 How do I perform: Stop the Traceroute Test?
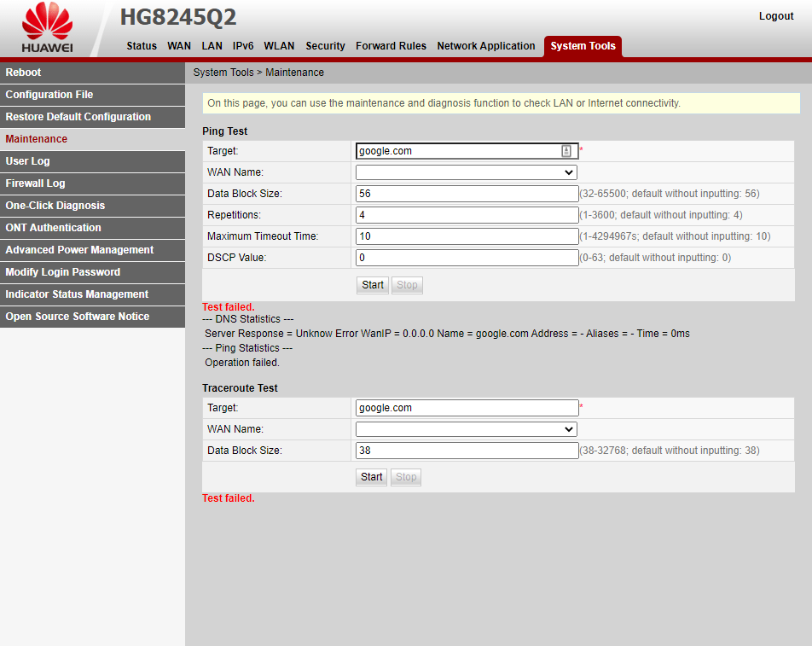[406, 477]
